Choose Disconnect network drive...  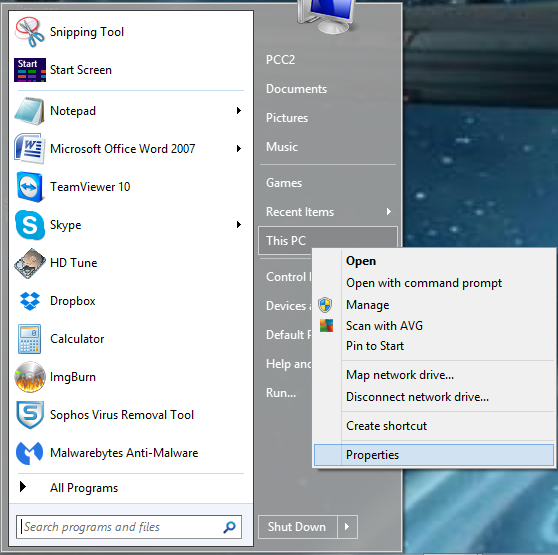433,397
